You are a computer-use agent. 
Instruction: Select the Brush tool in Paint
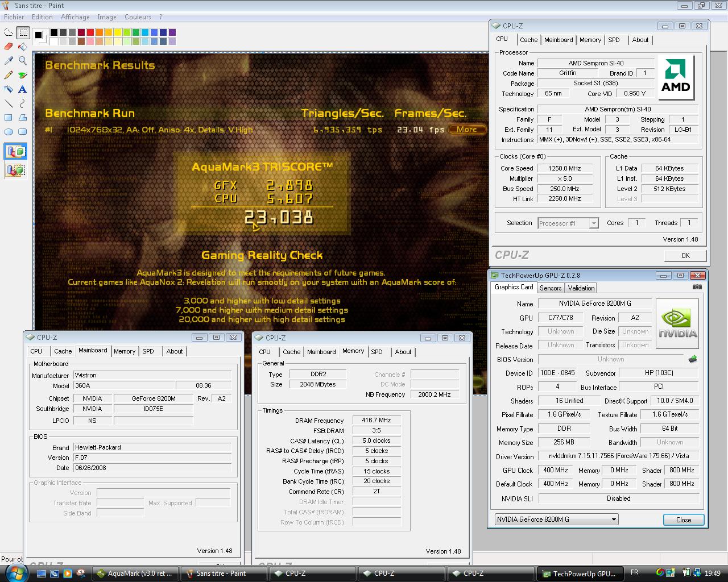23,75
